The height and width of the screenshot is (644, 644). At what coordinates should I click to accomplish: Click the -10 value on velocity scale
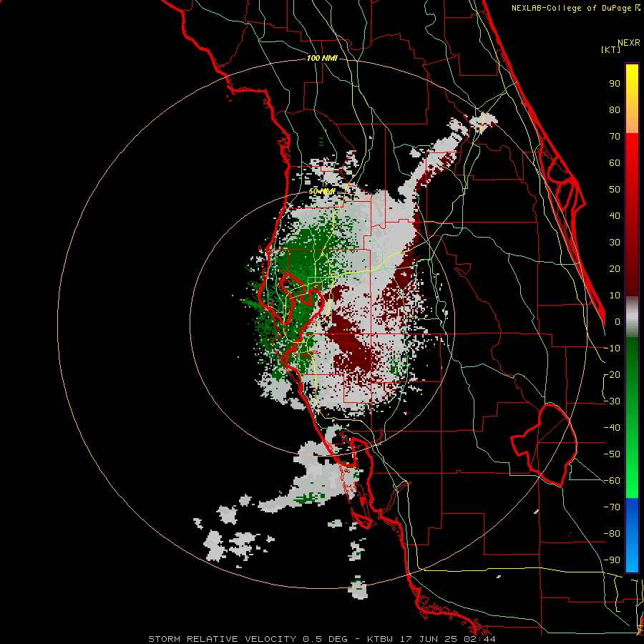612,348
